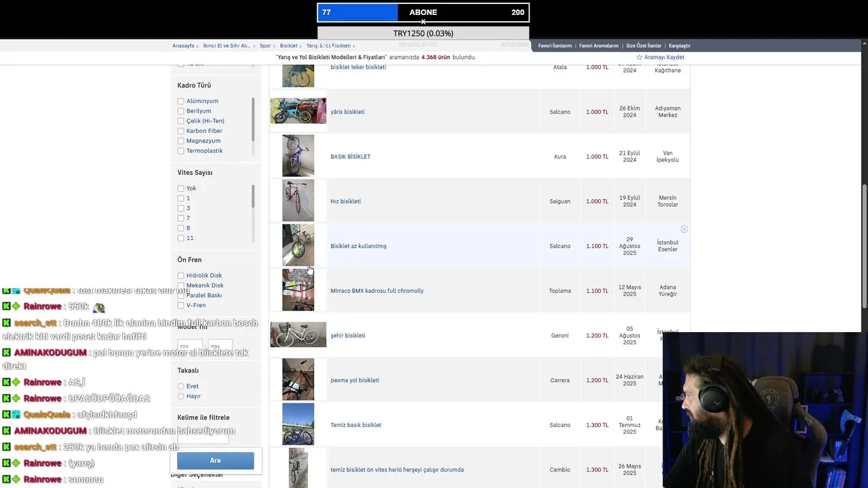The image size is (868, 488).
Task: Enable the Berilyum filter checkbox
Action: 181,111
